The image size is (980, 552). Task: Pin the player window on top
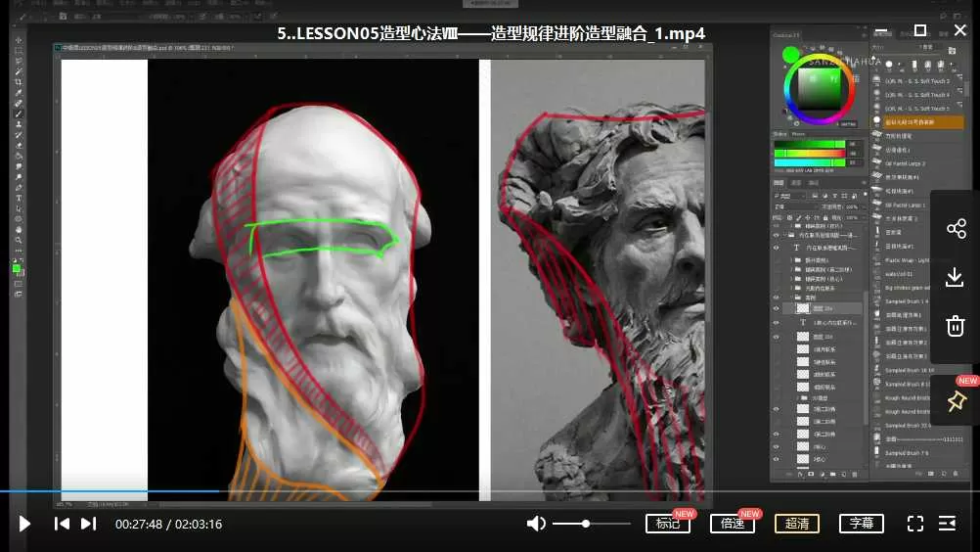point(956,401)
